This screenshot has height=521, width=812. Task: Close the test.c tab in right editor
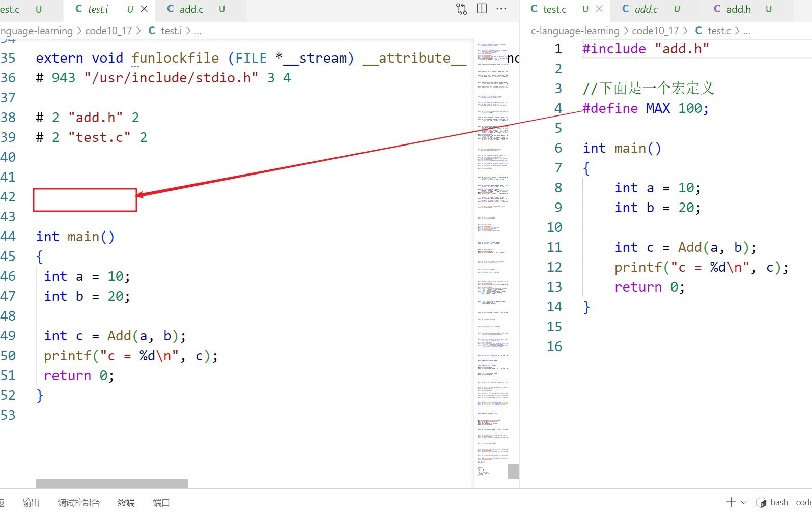[599, 9]
